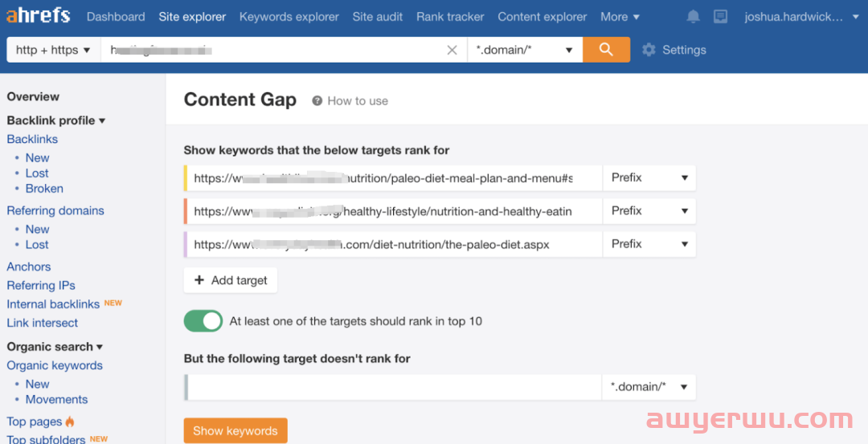Open Rank tracker
The image size is (868, 444).
450,17
